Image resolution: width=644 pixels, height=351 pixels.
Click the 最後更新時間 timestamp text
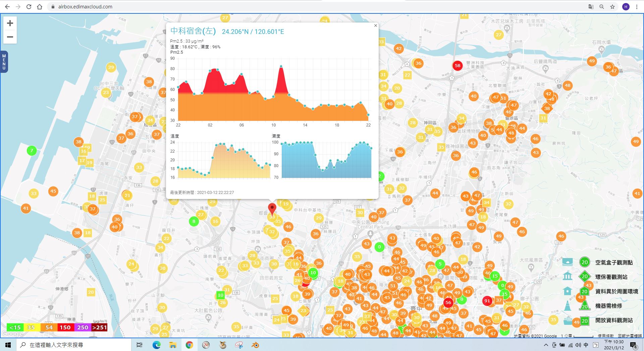click(202, 193)
